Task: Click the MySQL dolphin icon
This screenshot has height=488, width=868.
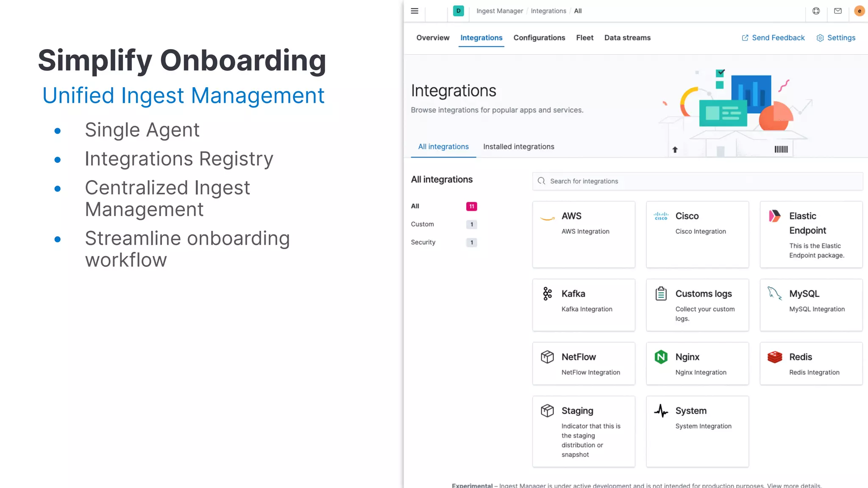Action: [775, 293]
